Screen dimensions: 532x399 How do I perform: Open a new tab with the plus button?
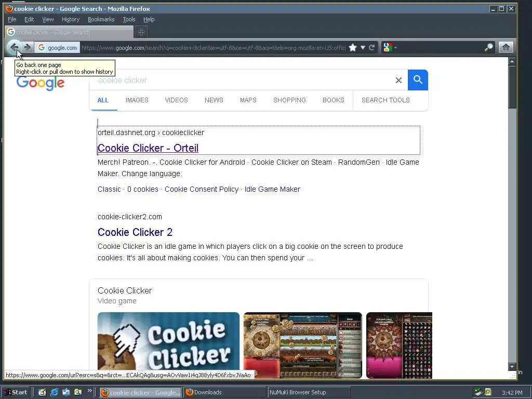[141, 32]
